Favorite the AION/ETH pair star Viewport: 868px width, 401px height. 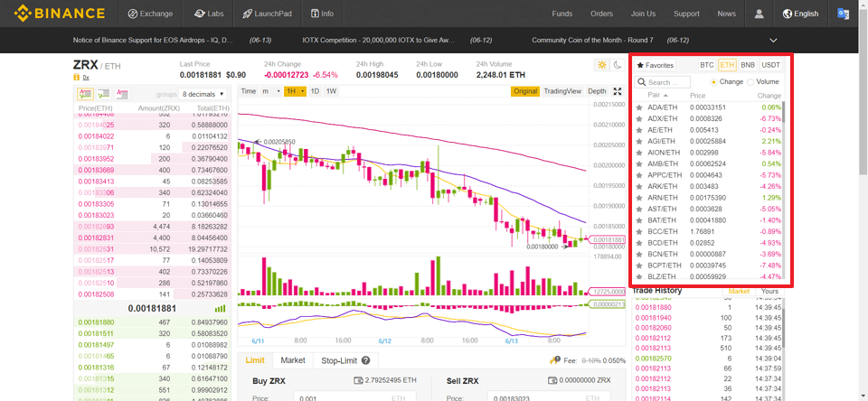639,153
